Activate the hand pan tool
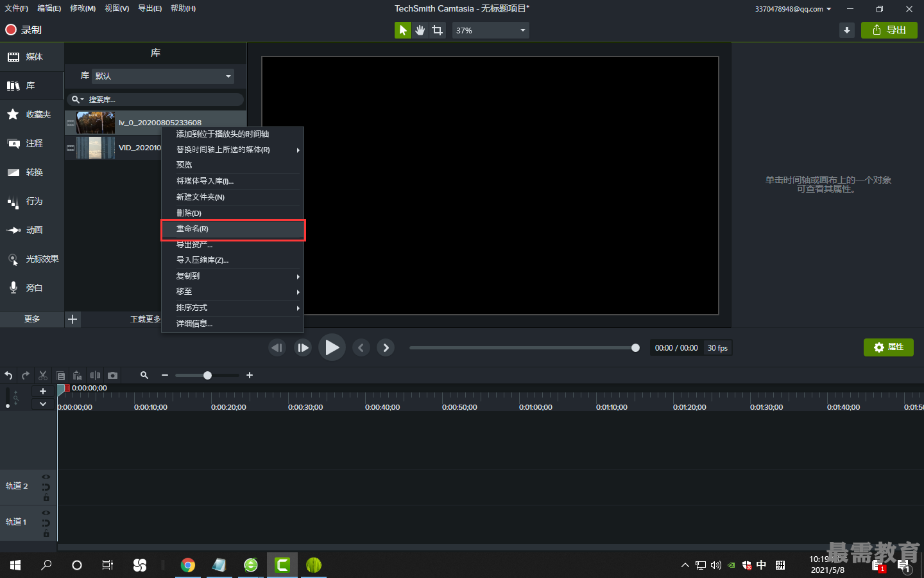This screenshot has width=924, height=578. (x=420, y=30)
